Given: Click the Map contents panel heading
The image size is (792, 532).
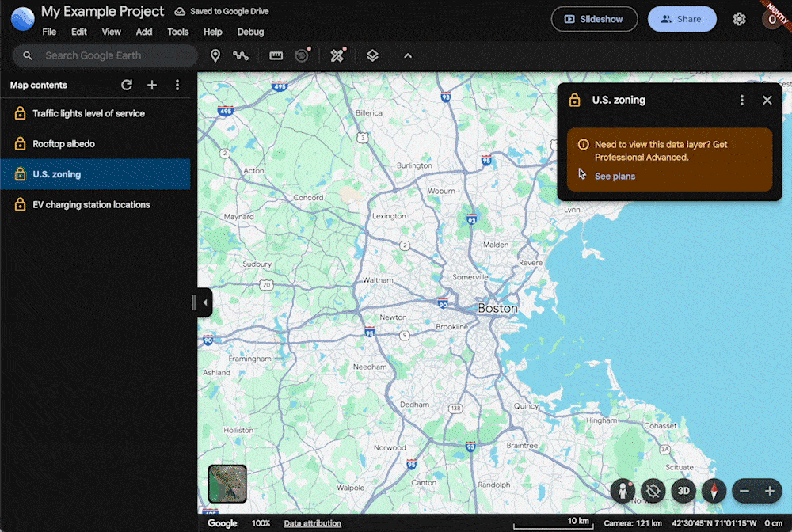Looking at the screenshot, I should [38, 85].
